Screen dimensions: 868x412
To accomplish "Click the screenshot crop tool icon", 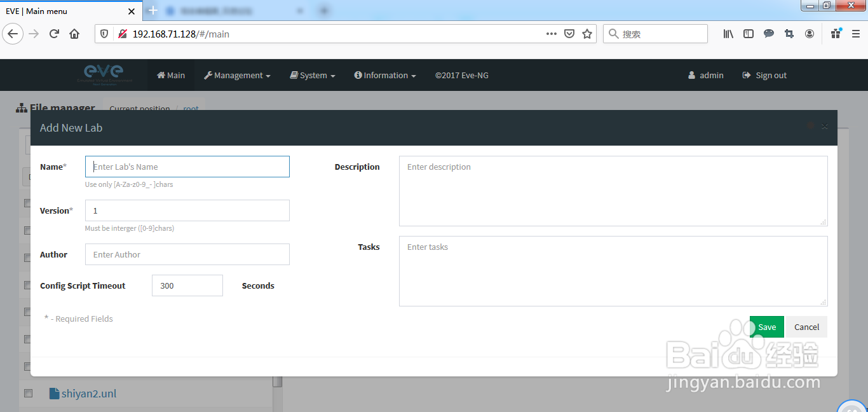I will pyautogui.click(x=789, y=34).
